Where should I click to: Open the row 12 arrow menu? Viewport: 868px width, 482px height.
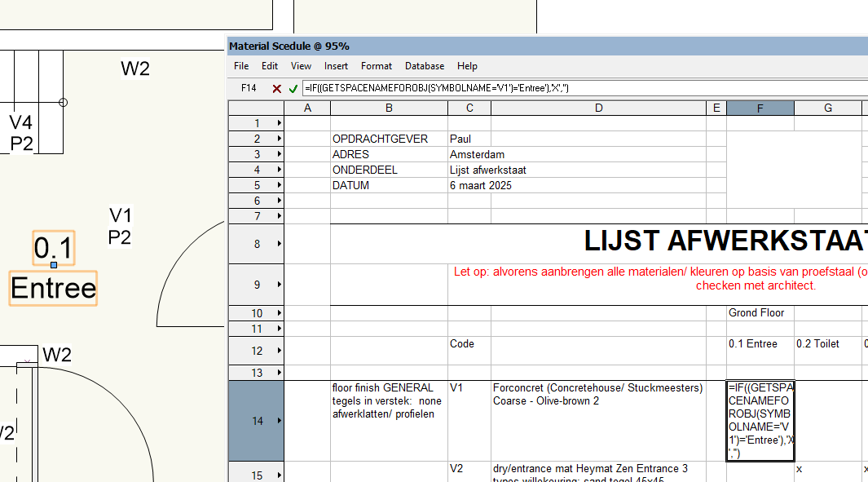(x=280, y=352)
